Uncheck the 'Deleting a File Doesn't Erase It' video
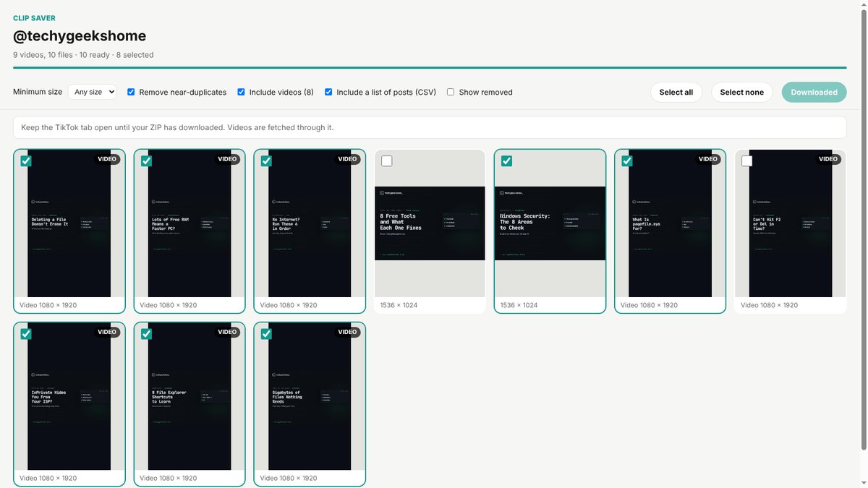 pos(26,161)
